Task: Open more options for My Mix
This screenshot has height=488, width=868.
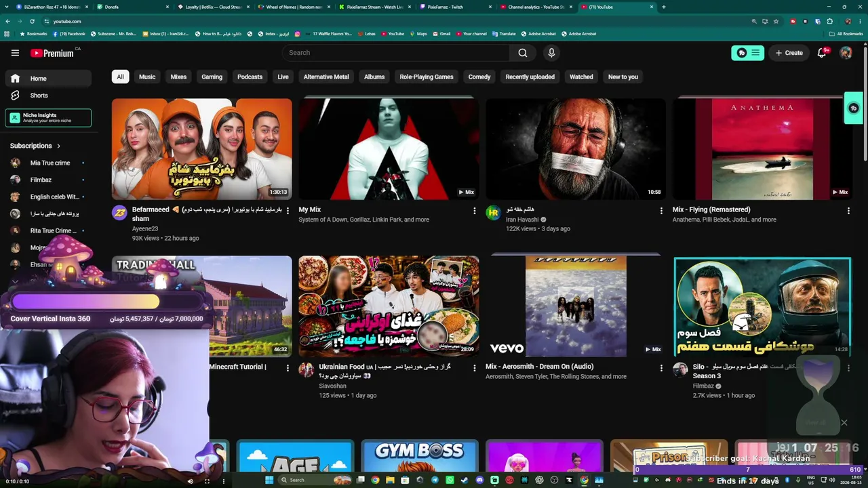Action: point(475,211)
